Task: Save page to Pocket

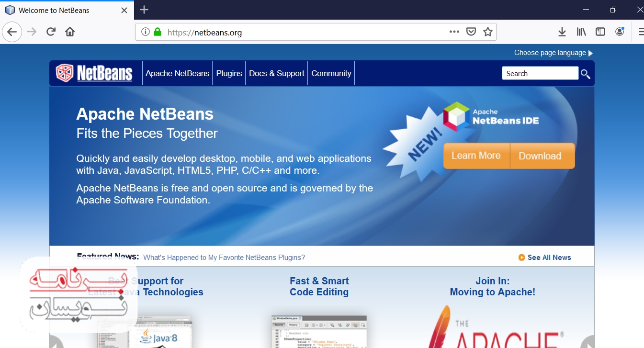Action: (x=471, y=32)
